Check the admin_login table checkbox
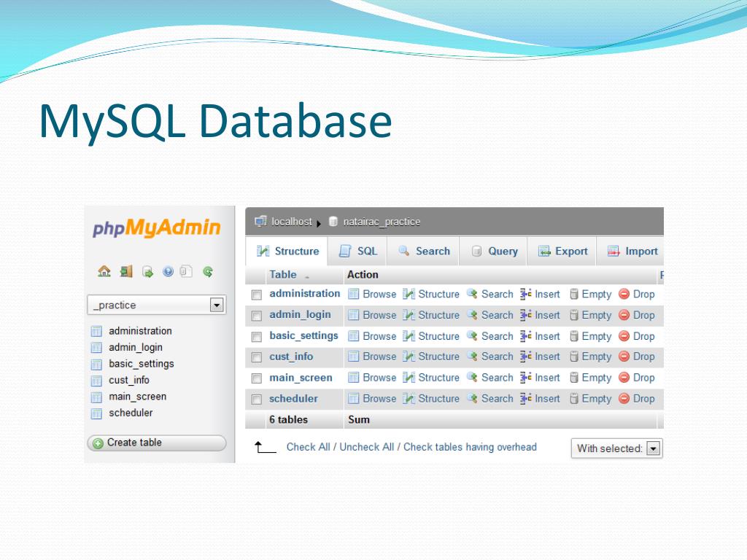The width and height of the screenshot is (747, 560). (257, 316)
